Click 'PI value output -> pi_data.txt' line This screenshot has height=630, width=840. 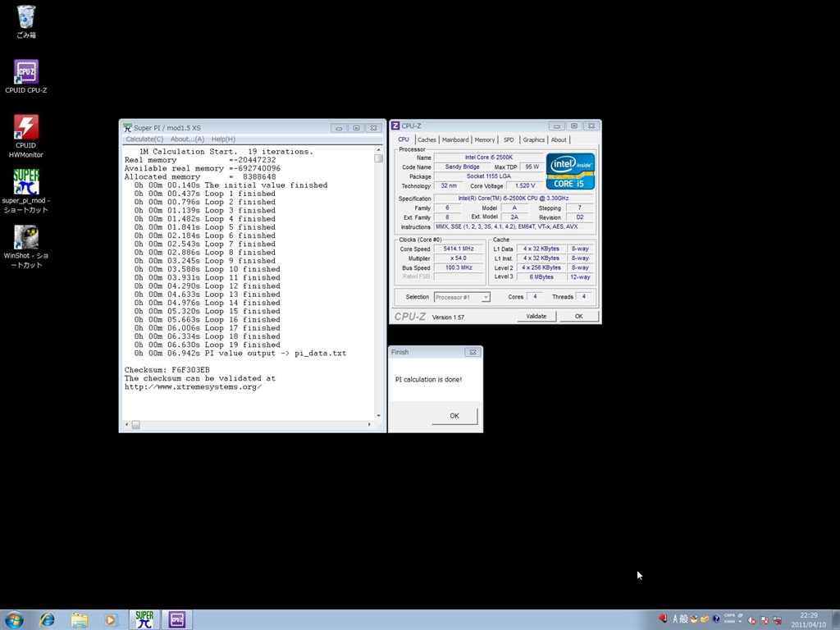240,353
